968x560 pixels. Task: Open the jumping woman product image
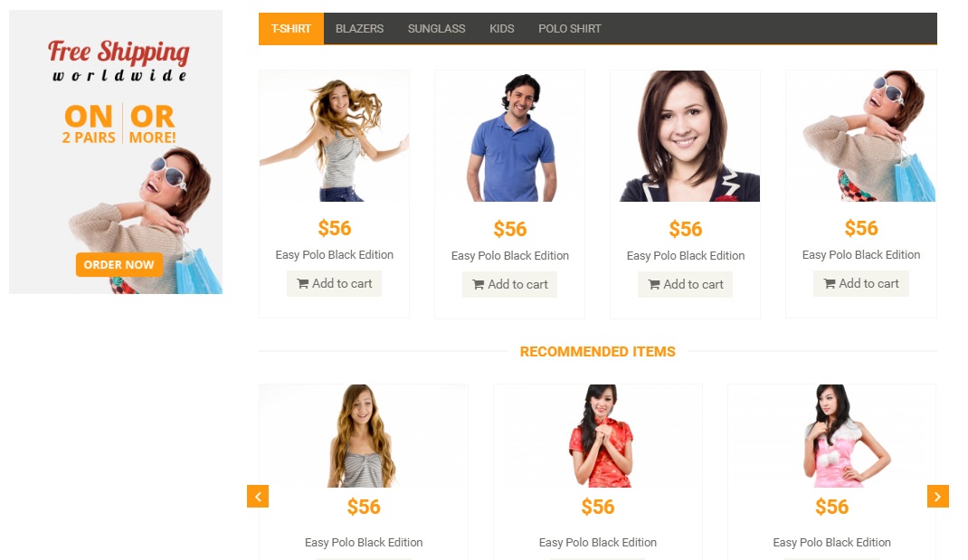pos(334,136)
